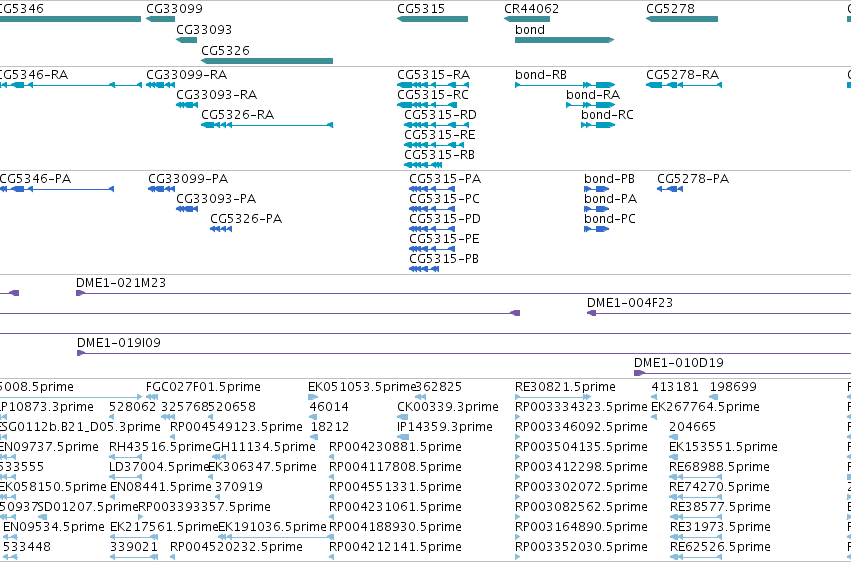Open BAC clone DME1-019I09
Viewport: 851px width, 562px height.
click(119, 343)
